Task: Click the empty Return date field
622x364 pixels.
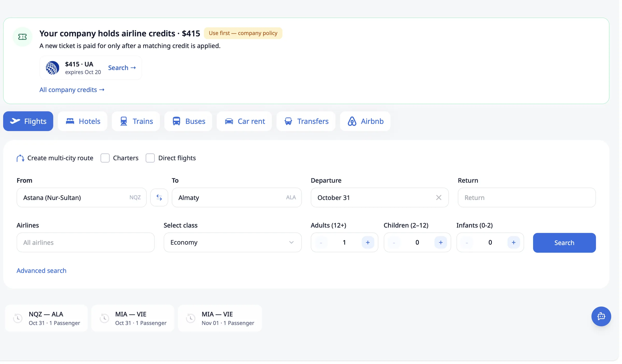Action: click(527, 198)
